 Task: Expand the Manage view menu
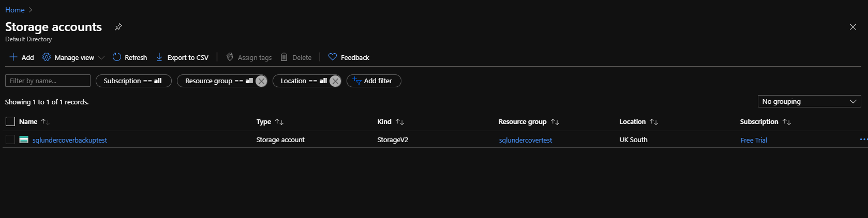pos(101,58)
